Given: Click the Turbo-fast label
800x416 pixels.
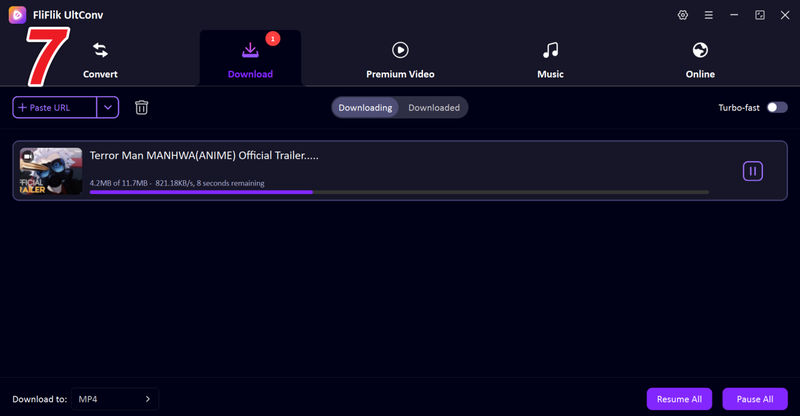Looking at the screenshot, I should coord(739,108).
